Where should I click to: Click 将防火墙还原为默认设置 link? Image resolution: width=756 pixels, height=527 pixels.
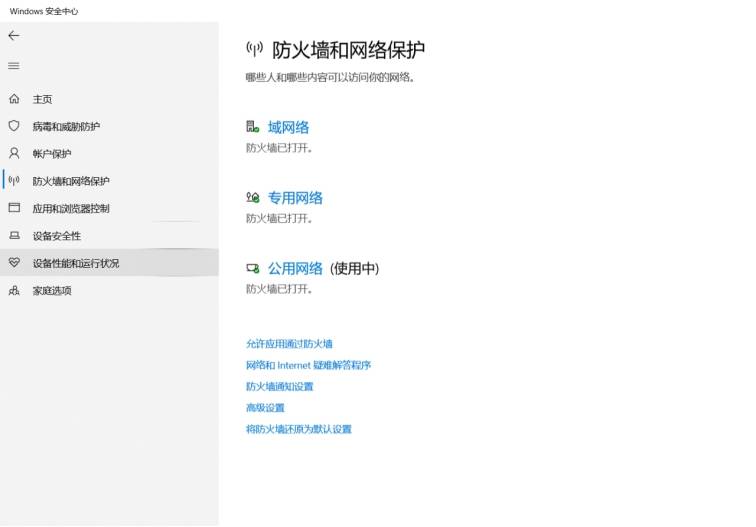tap(299, 429)
